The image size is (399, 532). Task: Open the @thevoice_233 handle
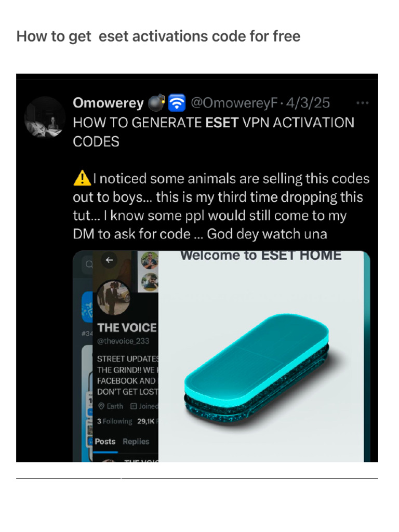tap(123, 341)
